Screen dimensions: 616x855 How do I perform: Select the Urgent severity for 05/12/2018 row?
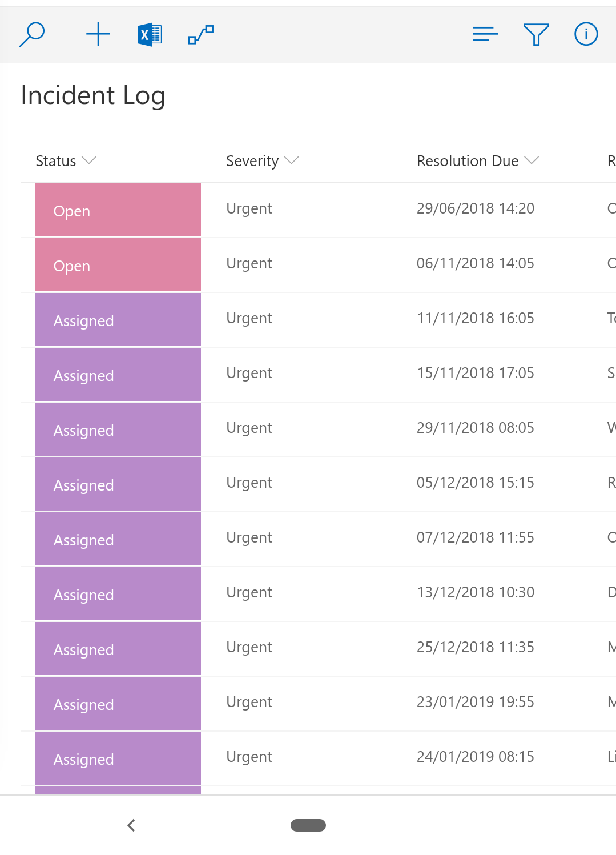[249, 483]
